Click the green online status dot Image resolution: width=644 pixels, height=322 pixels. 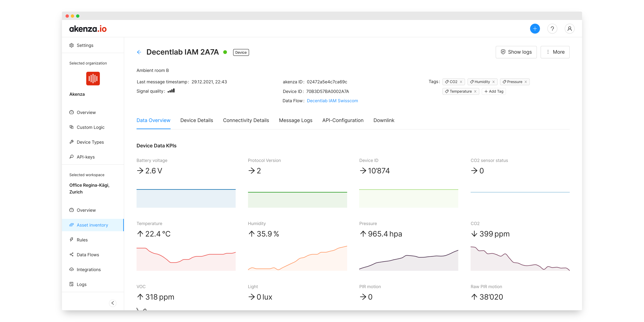(x=225, y=52)
